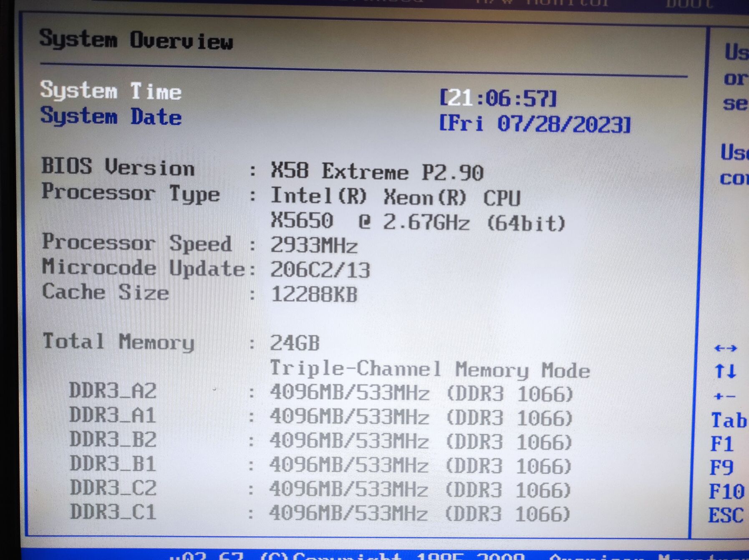Click the Intel(R) Xeon(R) CPU text
Image resolution: width=749 pixels, height=560 pixels.
[396, 196]
